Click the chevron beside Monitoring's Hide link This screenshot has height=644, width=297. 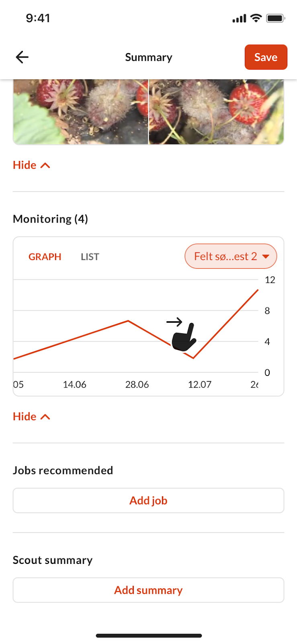pos(45,417)
